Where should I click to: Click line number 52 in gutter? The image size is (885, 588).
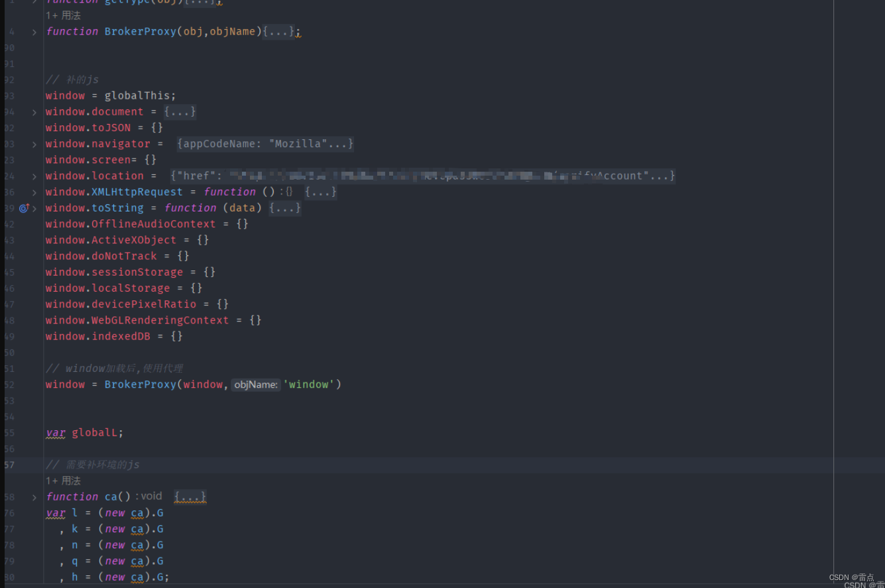(9, 384)
